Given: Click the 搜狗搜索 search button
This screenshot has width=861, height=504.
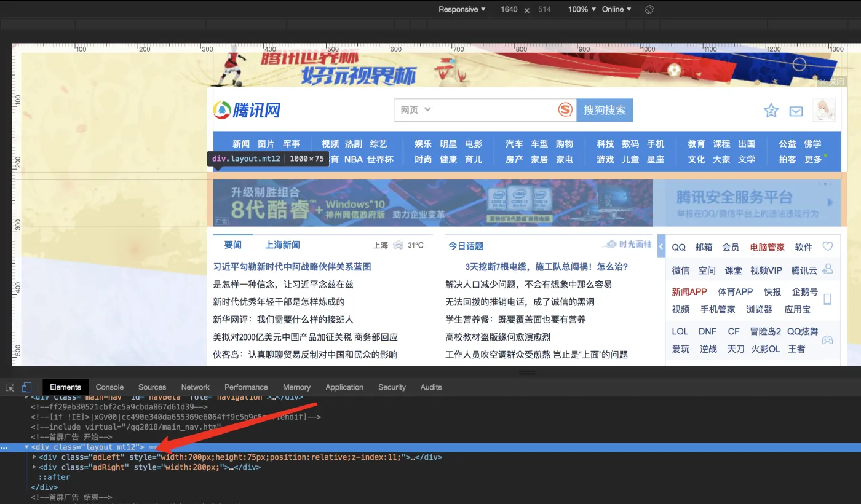Looking at the screenshot, I should point(605,110).
